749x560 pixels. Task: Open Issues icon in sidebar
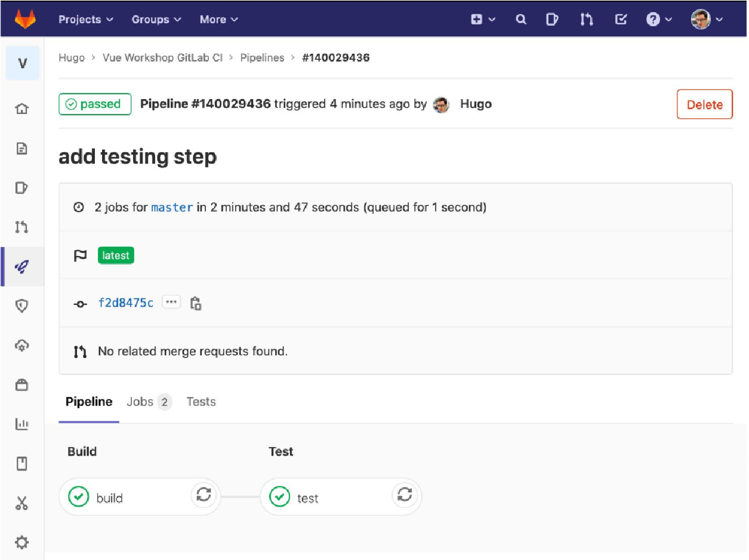coord(21,187)
